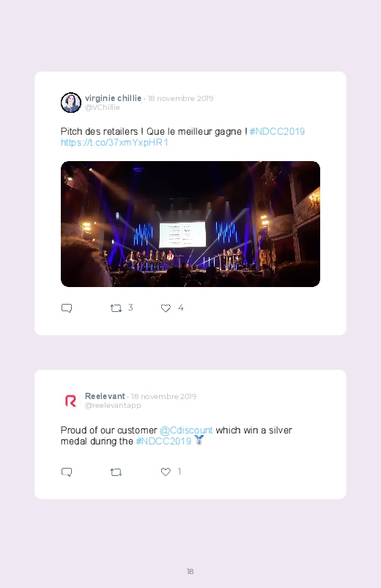Screen dimensions: 381x588
Task: Click the Reelevant display name
Action: [105, 396]
